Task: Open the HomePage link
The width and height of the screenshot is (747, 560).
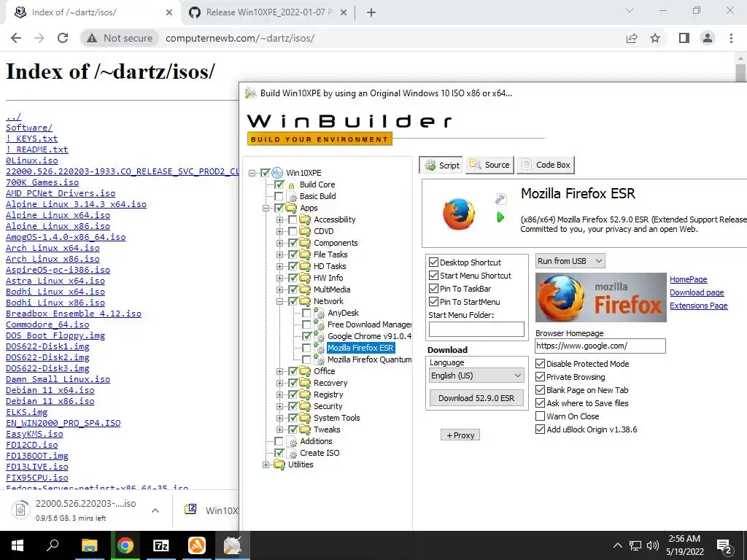Action: 689,279
